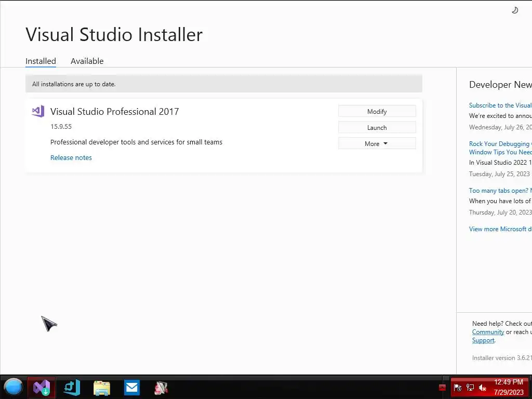This screenshot has width=532, height=399.
Task: Click View more Microsoft developer news link
Action: tap(500, 229)
